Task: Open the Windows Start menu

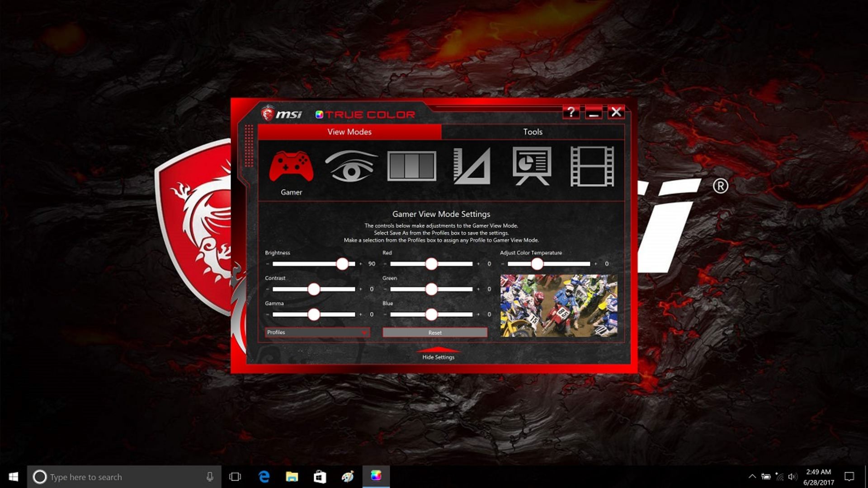Action: (14, 477)
